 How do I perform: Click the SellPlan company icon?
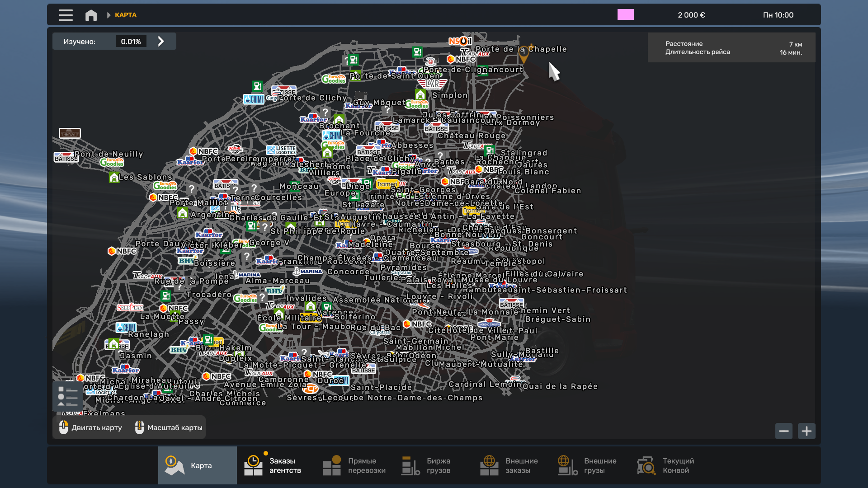click(130, 307)
